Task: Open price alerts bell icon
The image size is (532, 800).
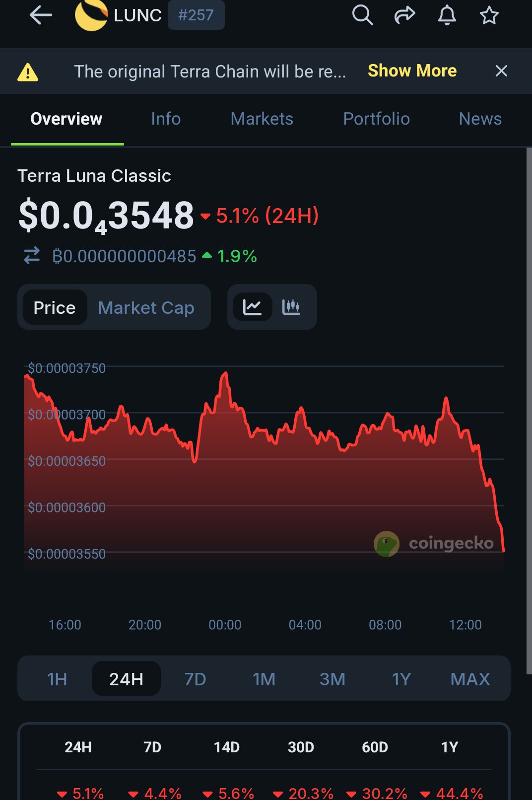Action: click(x=447, y=15)
